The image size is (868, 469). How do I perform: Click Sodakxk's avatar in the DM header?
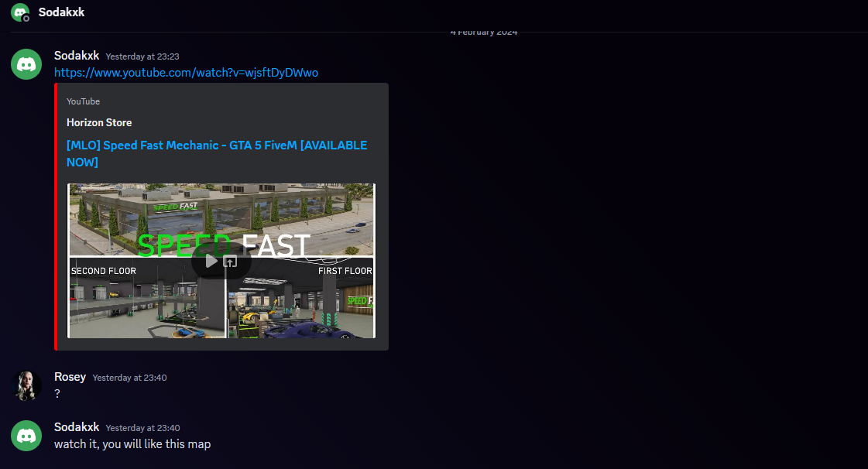click(19, 12)
